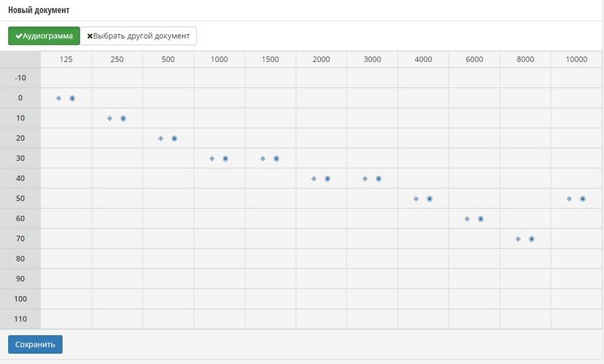The width and height of the screenshot is (604, 364).
Task: Select the round circle marker at 125 Hz
Action: (72, 98)
